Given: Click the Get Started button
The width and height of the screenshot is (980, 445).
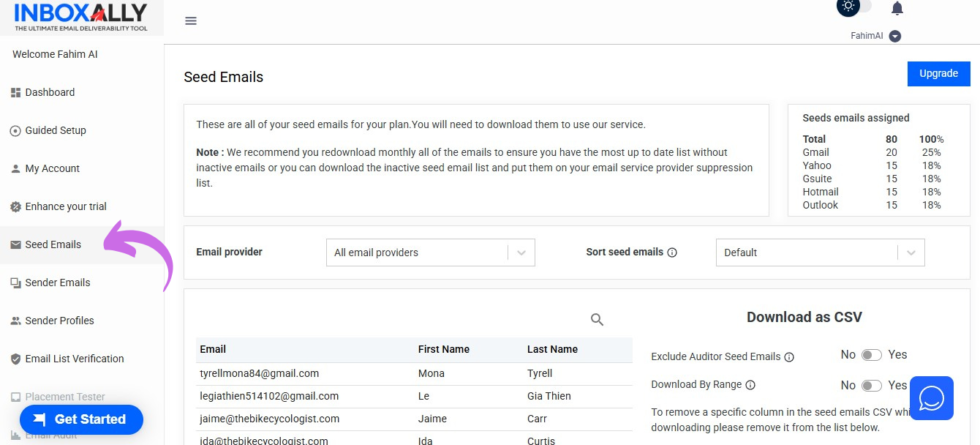Looking at the screenshot, I should pyautogui.click(x=81, y=419).
